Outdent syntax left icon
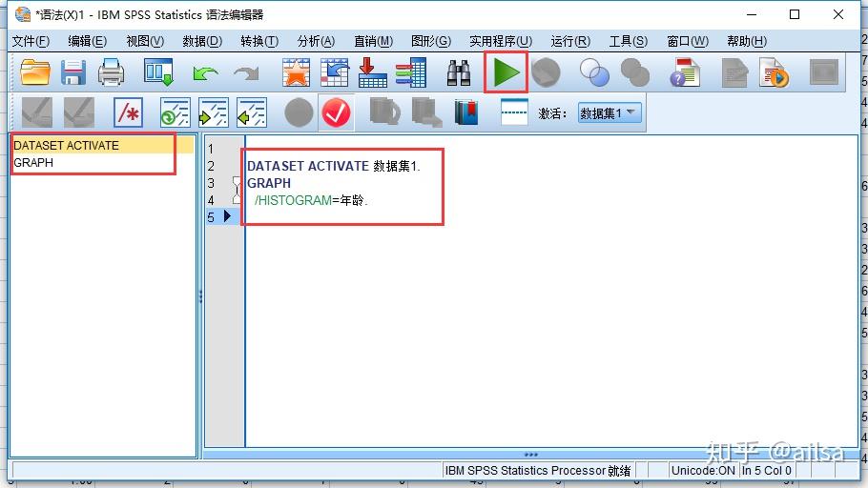This screenshot has width=868, height=488. point(251,112)
